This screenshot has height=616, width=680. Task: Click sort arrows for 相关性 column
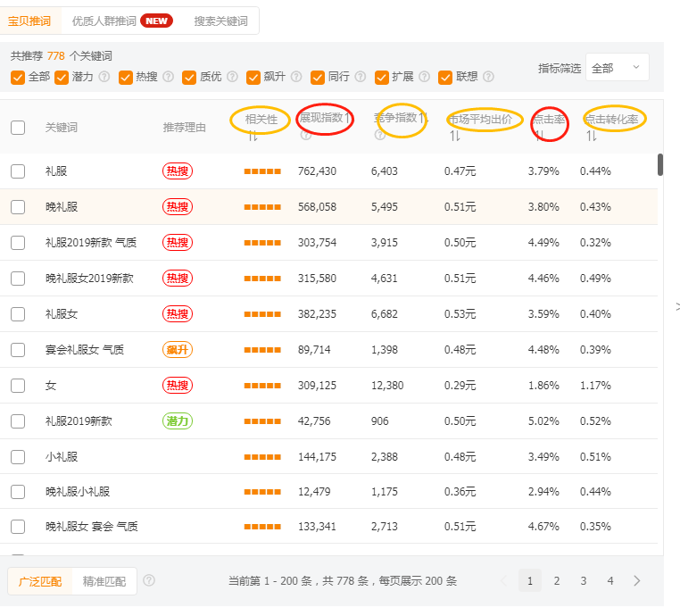(253, 136)
